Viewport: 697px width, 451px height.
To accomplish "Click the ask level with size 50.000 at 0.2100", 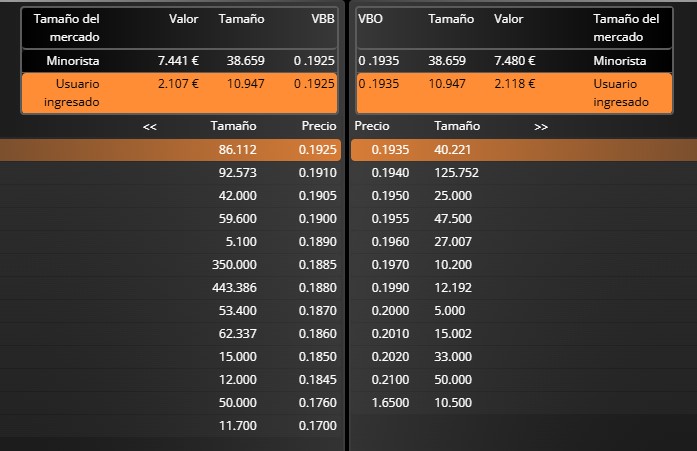I will (452, 380).
